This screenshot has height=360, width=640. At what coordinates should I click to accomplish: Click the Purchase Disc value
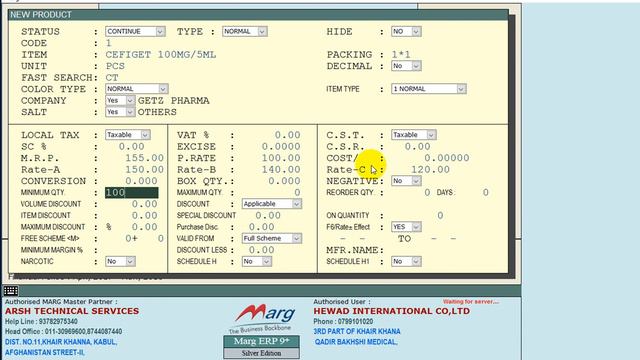tap(261, 227)
